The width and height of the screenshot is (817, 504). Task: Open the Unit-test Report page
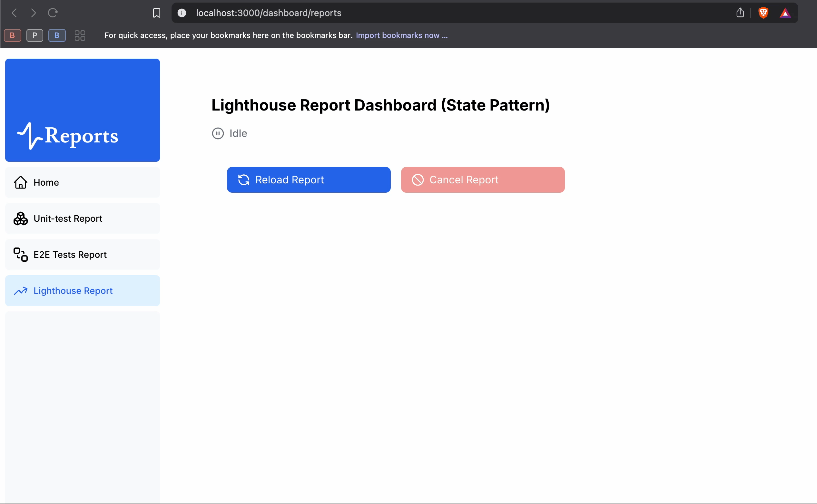coord(82,218)
